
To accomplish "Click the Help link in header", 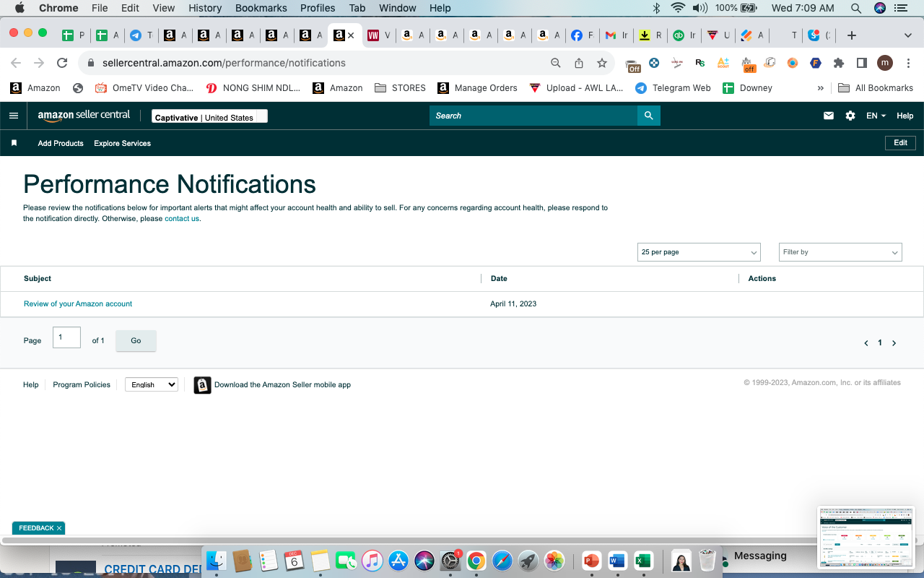I will [905, 116].
